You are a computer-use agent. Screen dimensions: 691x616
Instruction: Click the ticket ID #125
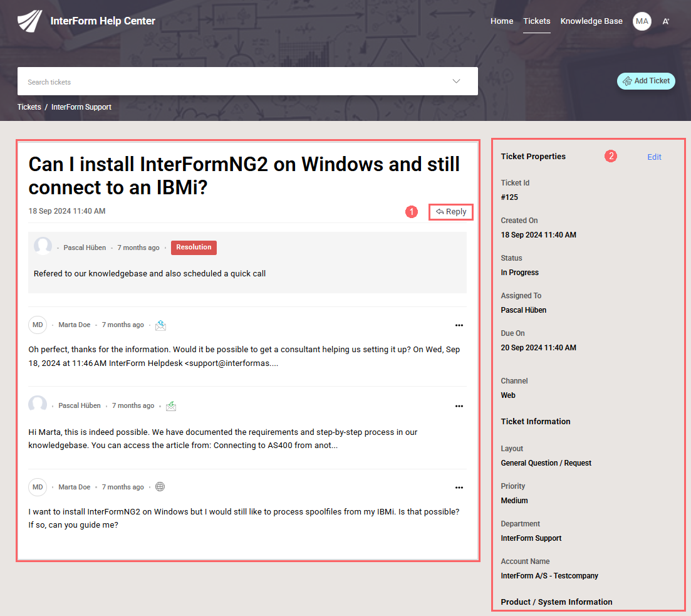click(509, 197)
